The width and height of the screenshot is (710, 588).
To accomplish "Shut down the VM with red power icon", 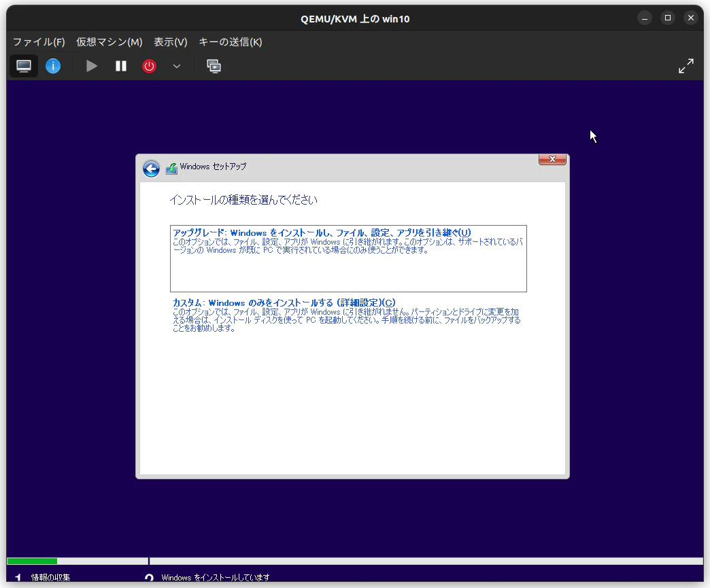I will pos(149,66).
